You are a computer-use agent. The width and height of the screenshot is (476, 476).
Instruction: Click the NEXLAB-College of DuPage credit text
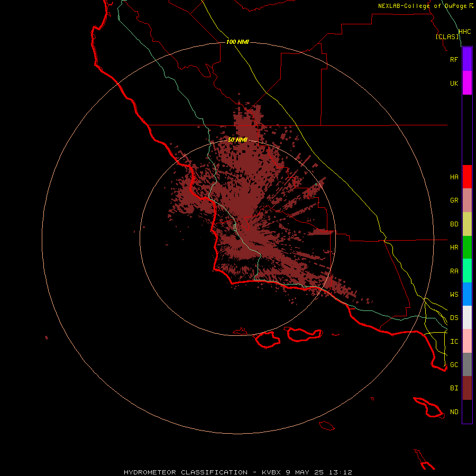(423, 6)
